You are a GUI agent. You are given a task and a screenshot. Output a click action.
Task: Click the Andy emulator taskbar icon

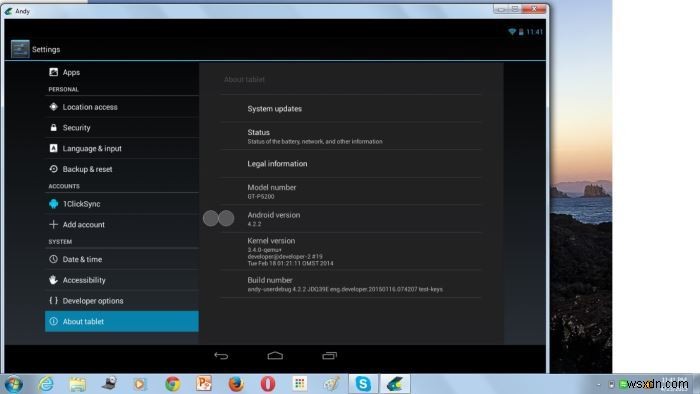[x=395, y=384]
